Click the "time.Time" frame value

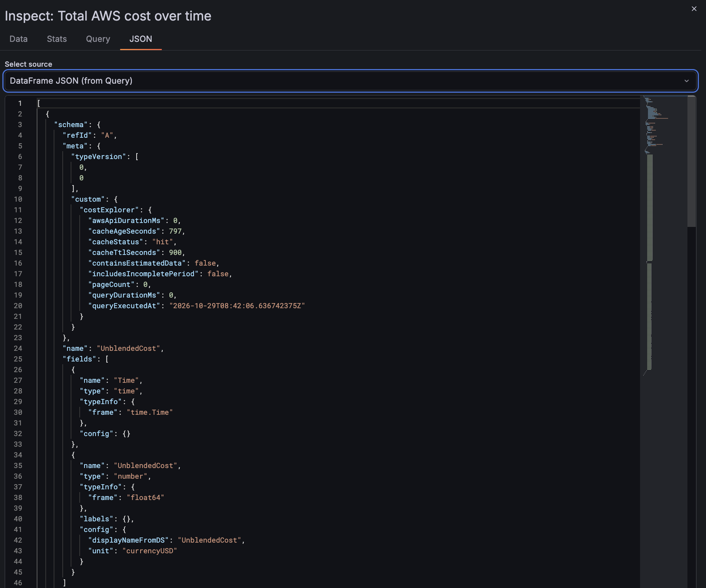150,412
